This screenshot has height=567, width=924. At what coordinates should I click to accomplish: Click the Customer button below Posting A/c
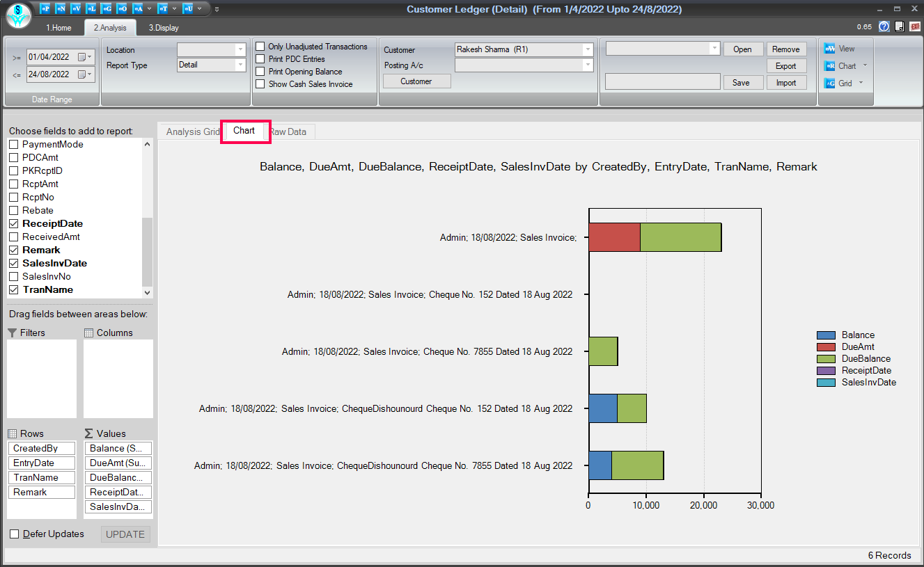pos(416,81)
